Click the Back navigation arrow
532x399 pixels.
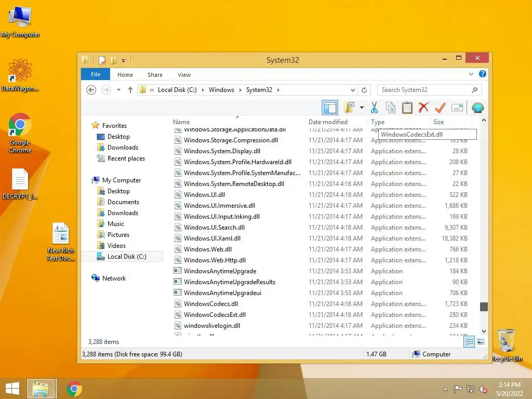click(x=91, y=90)
